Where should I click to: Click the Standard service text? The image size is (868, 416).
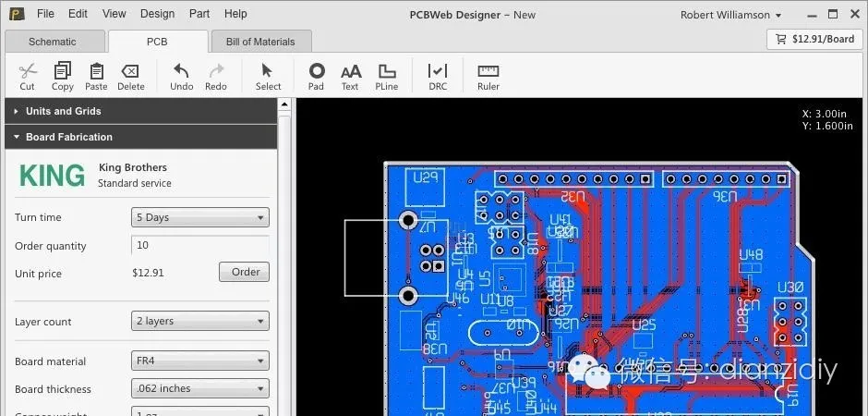pyautogui.click(x=135, y=183)
